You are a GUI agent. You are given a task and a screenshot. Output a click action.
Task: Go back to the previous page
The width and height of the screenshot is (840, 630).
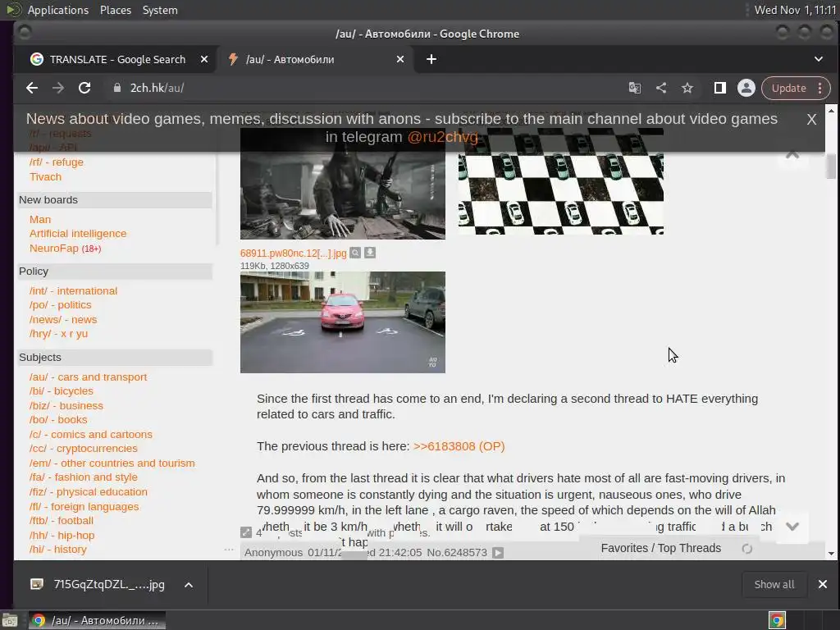point(32,88)
